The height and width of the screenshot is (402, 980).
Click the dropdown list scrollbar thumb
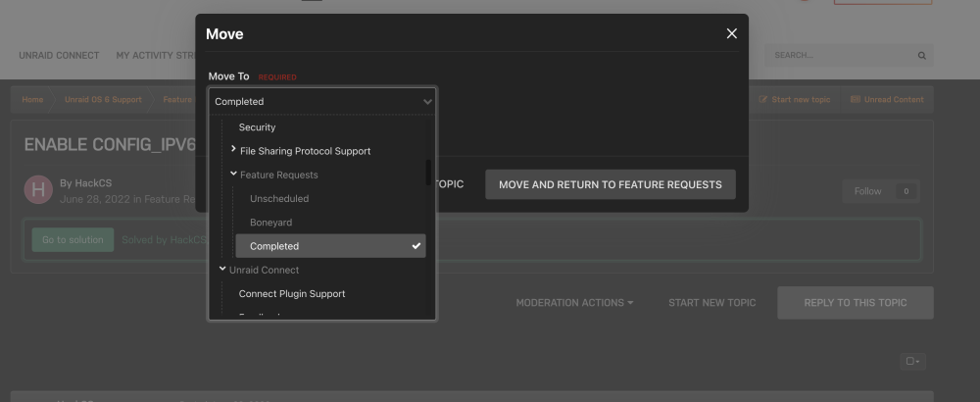tap(428, 172)
